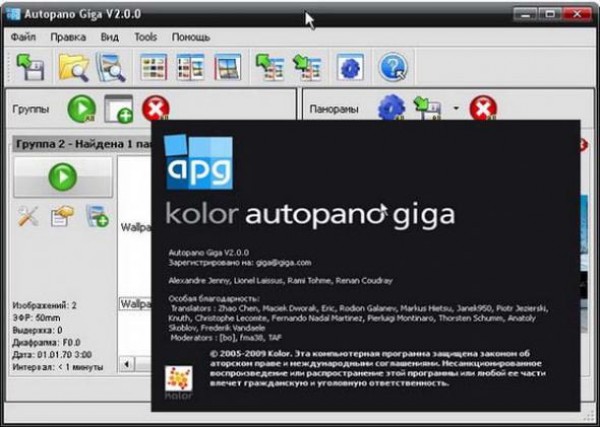Image resolution: width=600 pixels, height=427 pixels.
Task: Close the Autopano Giga window
Action: [577, 15]
